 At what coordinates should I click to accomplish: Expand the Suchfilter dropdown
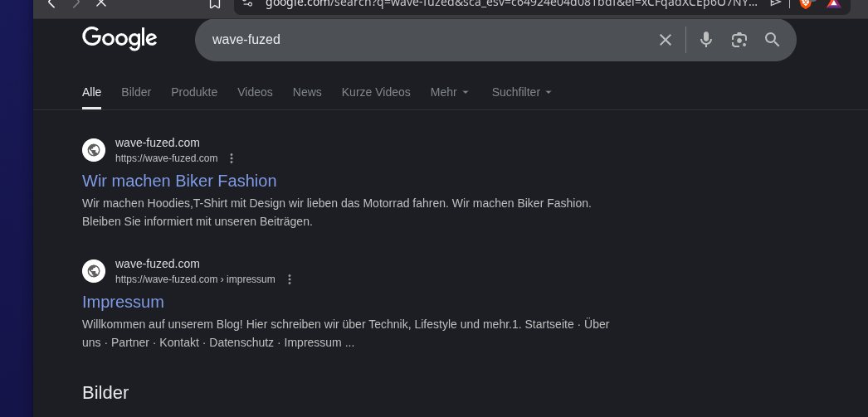point(521,92)
